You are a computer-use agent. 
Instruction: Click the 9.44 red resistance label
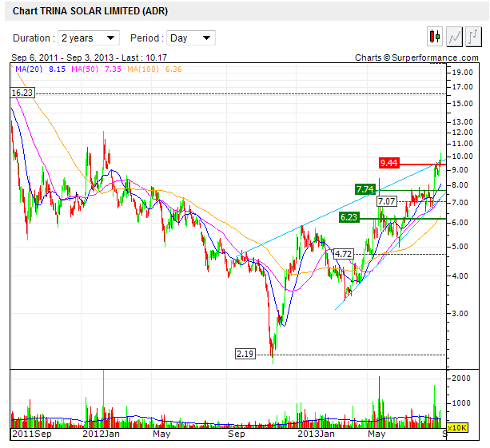(389, 163)
